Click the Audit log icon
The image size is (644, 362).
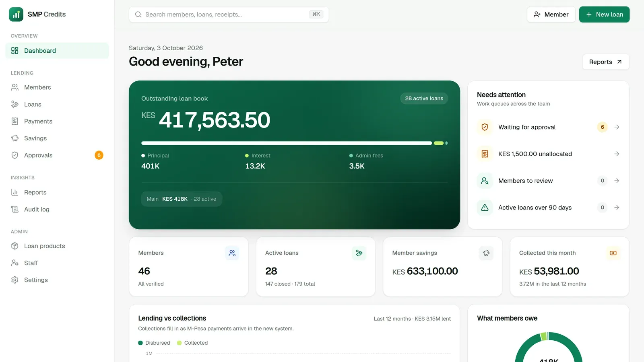coord(15,209)
